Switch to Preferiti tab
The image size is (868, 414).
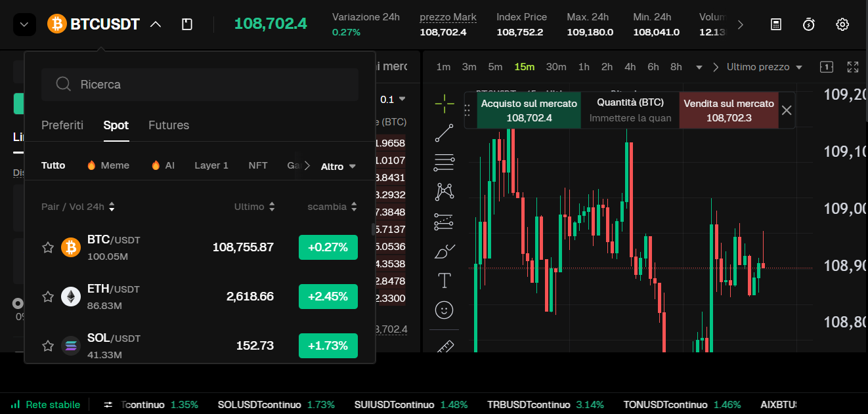click(62, 125)
